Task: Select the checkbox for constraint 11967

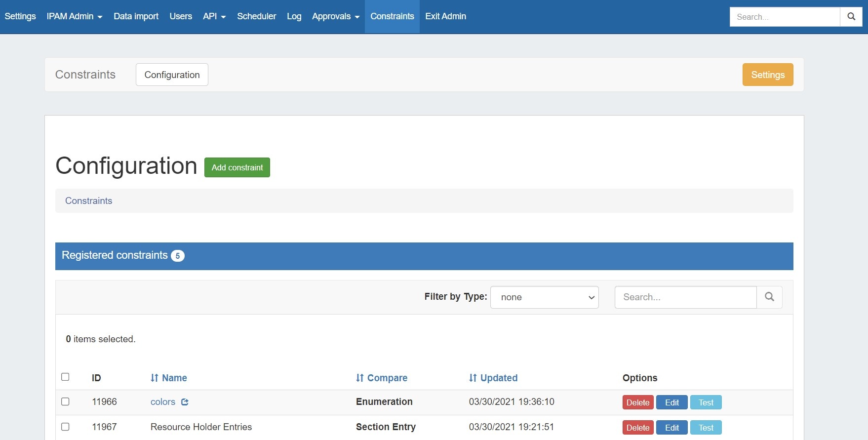Action: tap(65, 427)
